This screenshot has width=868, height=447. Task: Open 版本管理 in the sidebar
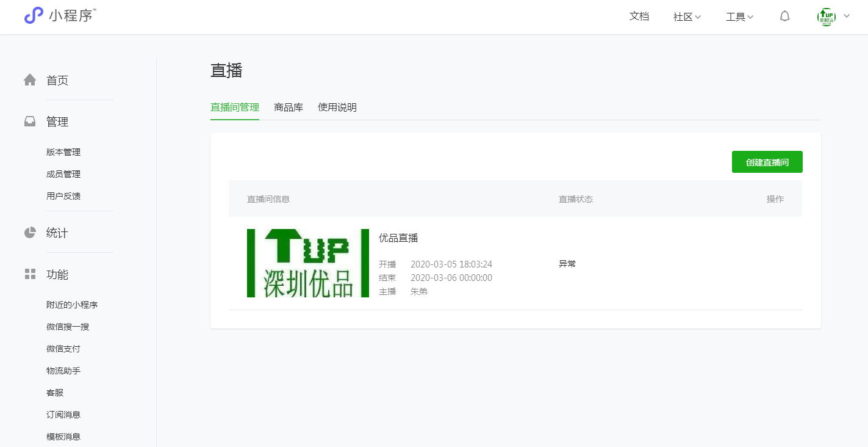click(x=63, y=152)
